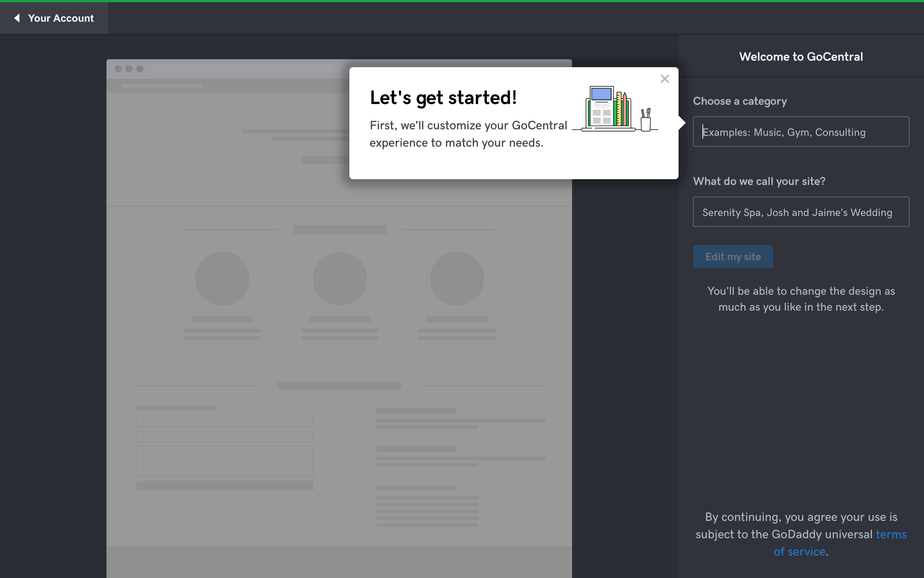The width and height of the screenshot is (924, 578).
Task: Click the site name input field
Action: point(801,212)
